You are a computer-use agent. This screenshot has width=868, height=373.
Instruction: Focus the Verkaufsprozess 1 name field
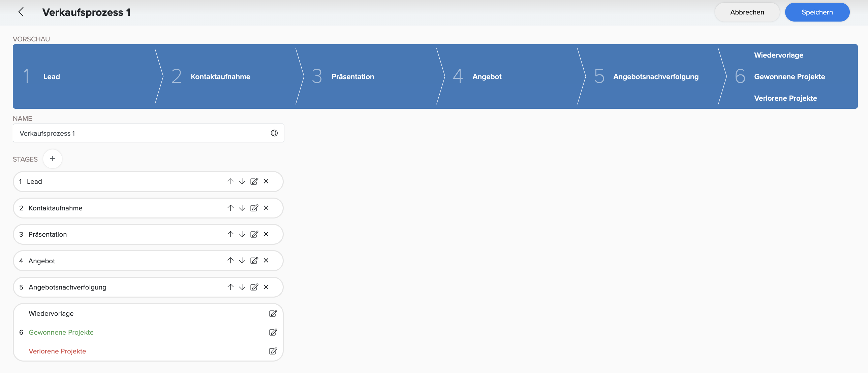click(x=148, y=133)
